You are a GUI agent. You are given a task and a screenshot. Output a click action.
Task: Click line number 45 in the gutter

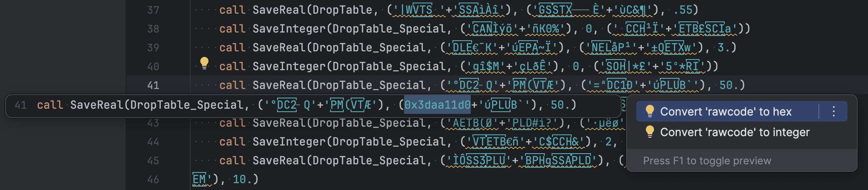pyautogui.click(x=153, y=160)
